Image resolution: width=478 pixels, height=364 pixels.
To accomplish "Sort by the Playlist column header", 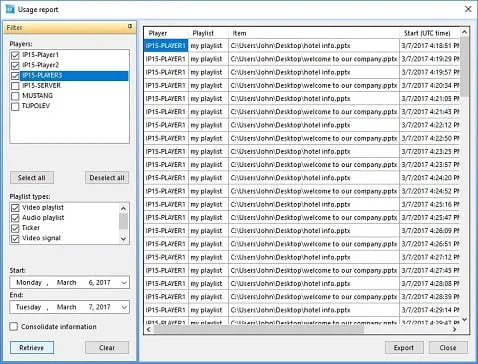I will (x=208, y=33).
